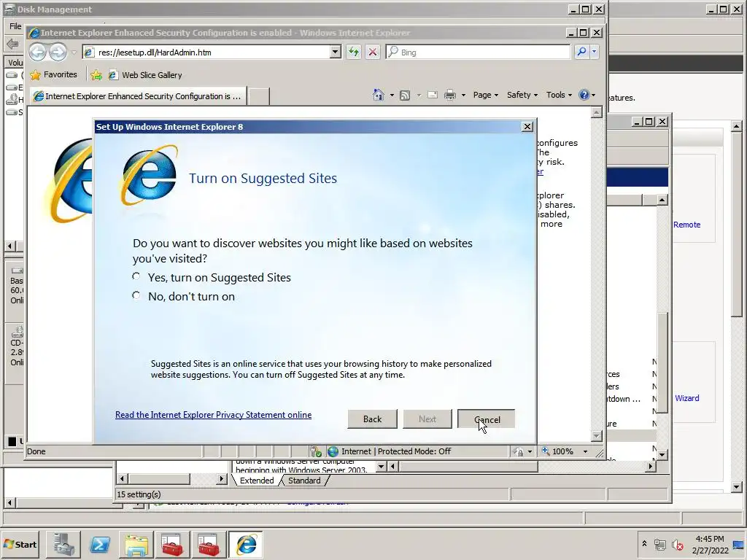Open Web Slice Gallery link
The width and height of the screenshot is (747, 560).
[x=145, y=75]
